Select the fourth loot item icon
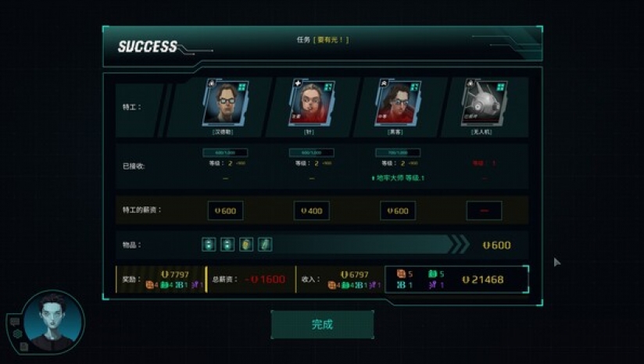This screenshot has height=364, width=644. point(264,244)
